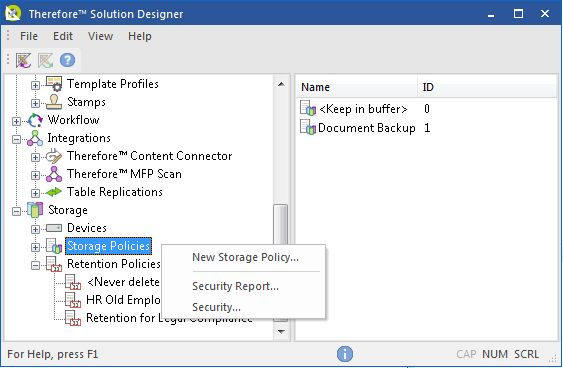
Task: Click the Retention for Legal Compliance icon
Action: point(73,318)
